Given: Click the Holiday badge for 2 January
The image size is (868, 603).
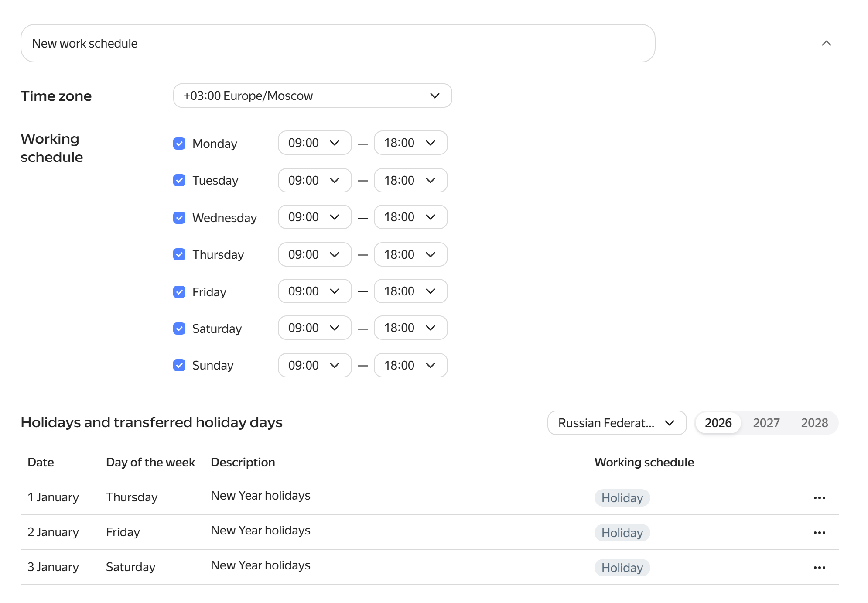Looking at the screenshot, I should (622, 533).
